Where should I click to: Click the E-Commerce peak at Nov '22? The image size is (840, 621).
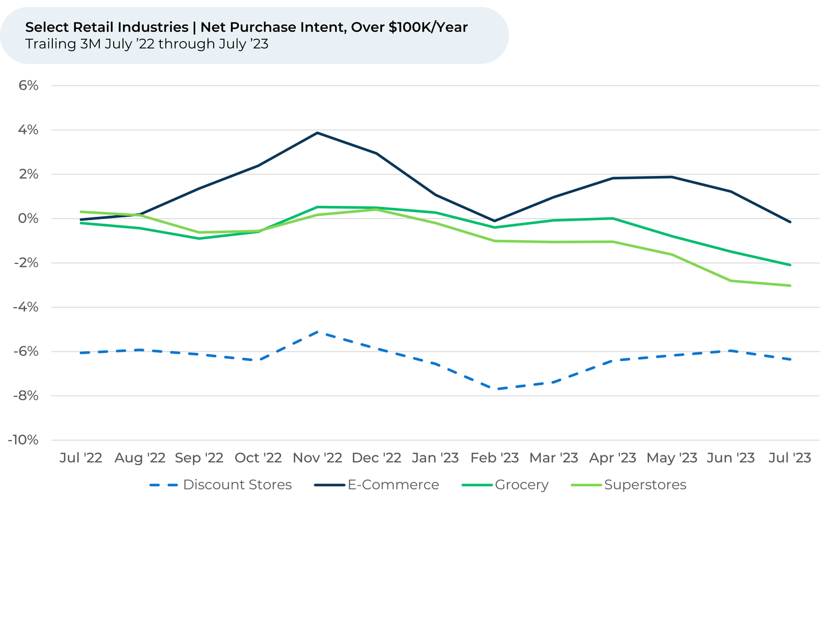(x=318, y=133)
